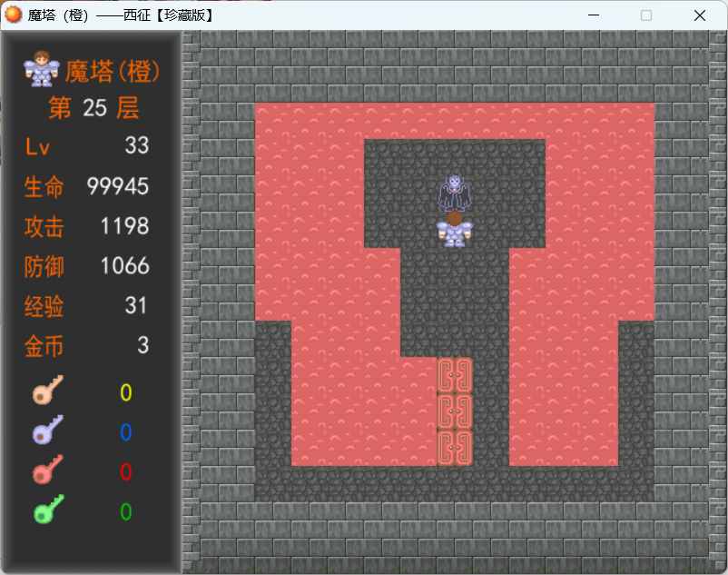Click the Lv label
The image size is (728, 575).
click(37, 147)
